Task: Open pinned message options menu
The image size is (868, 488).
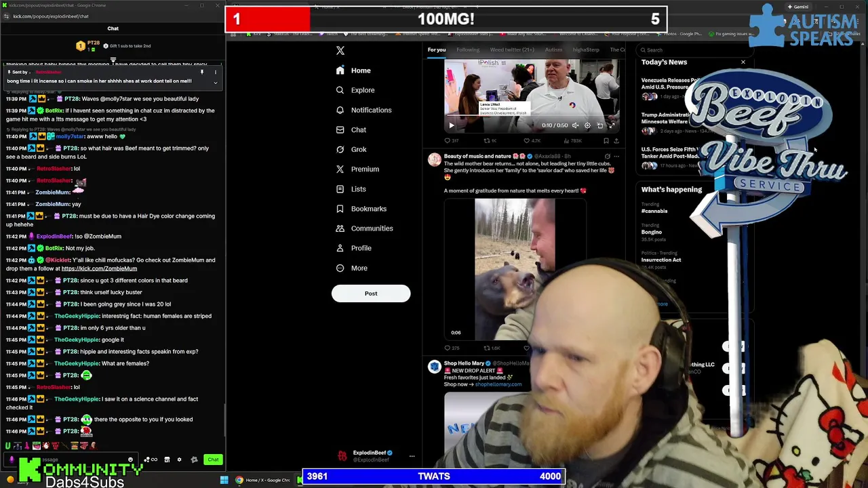Action: pyautogui.click(x=216, y=72)
